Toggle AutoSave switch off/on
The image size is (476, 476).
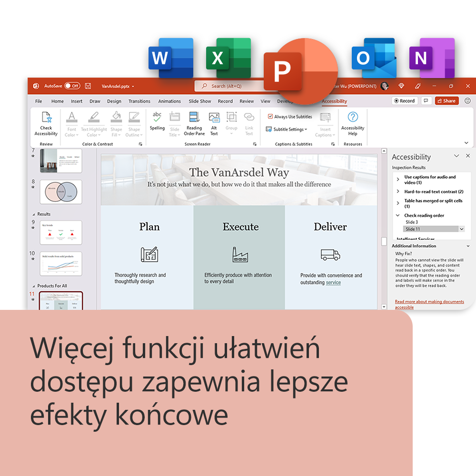tap(72, 86)
